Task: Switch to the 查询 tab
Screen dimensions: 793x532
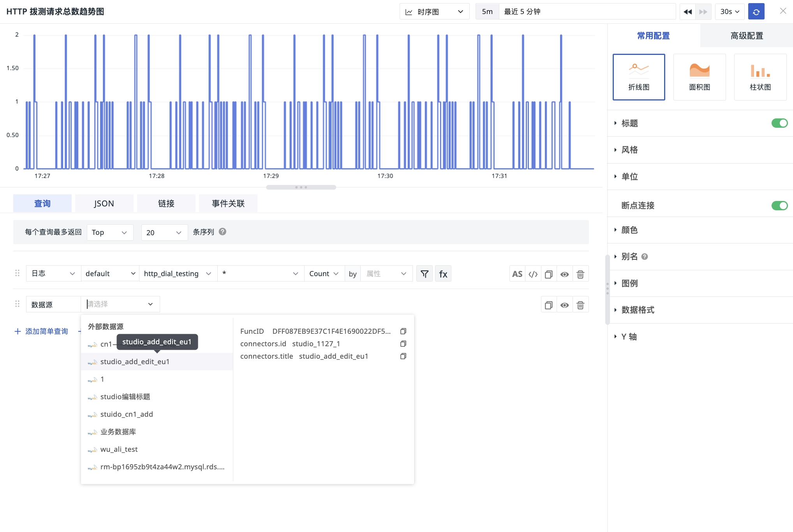Action: click(x=42, y=203)
